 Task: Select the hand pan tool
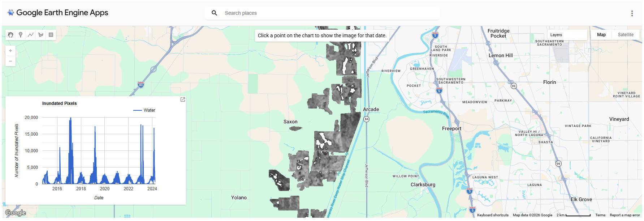coord(10,35)
